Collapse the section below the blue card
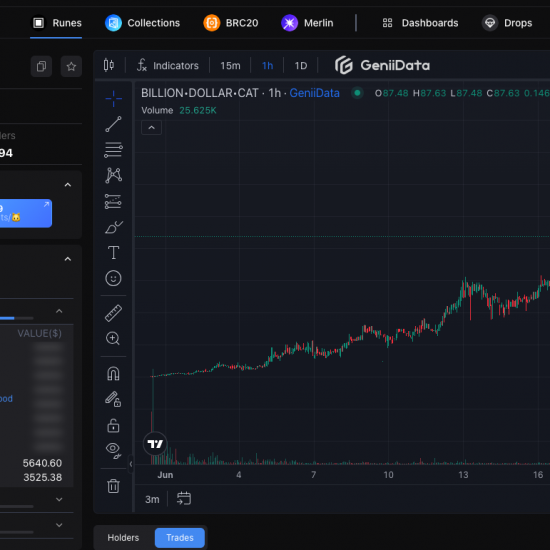This screenshot has height=550, width=550. [68, 259]
